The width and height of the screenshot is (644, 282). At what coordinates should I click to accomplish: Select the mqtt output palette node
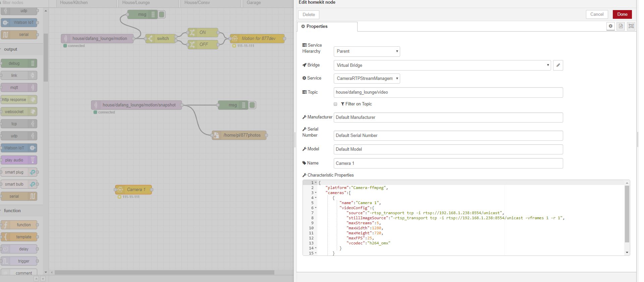[x=19, y=88]
